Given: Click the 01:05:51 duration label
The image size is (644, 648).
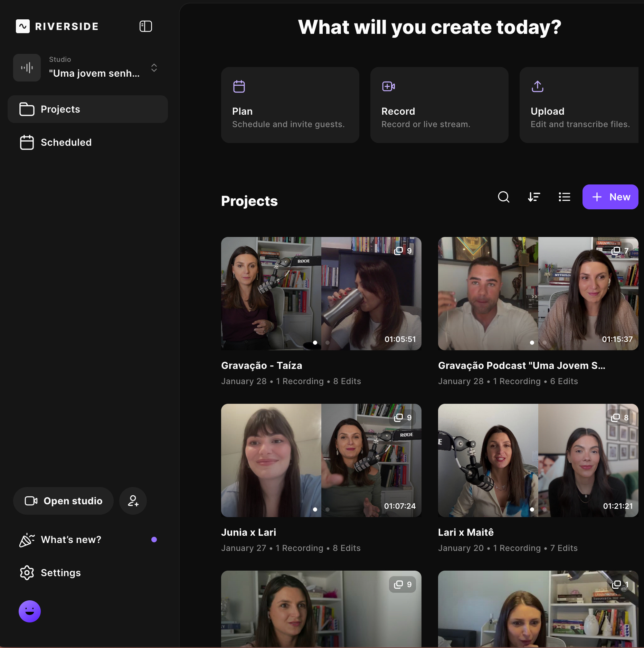Looking at the screenshot, I should click(x=400, y=339).
